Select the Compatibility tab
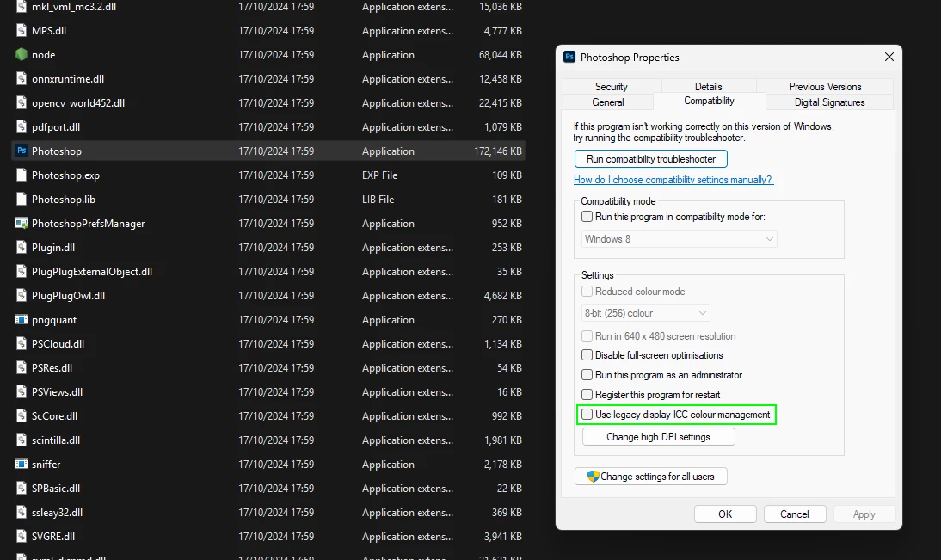 point(709,101)
